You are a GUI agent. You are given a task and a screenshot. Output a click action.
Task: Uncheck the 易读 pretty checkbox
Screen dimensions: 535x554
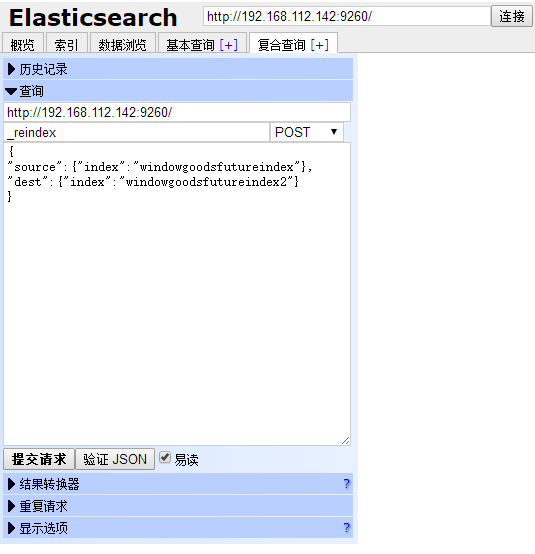pos(165,457)
